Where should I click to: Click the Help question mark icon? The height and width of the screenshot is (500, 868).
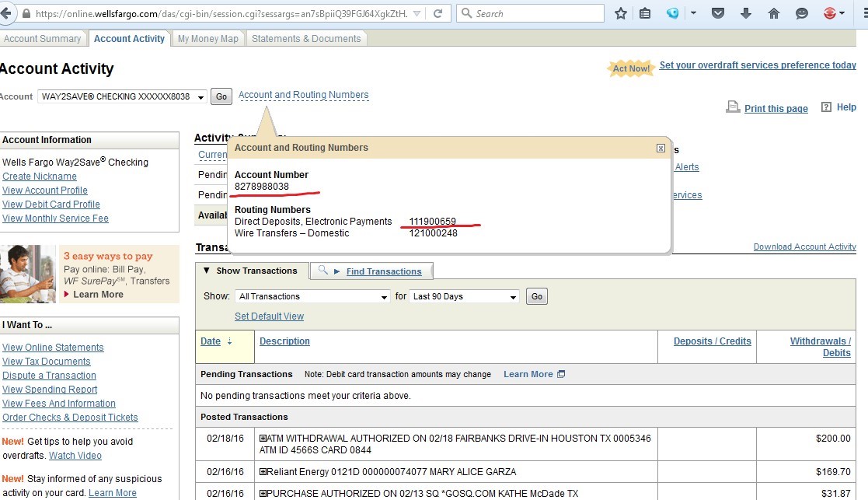coord(826,107)
